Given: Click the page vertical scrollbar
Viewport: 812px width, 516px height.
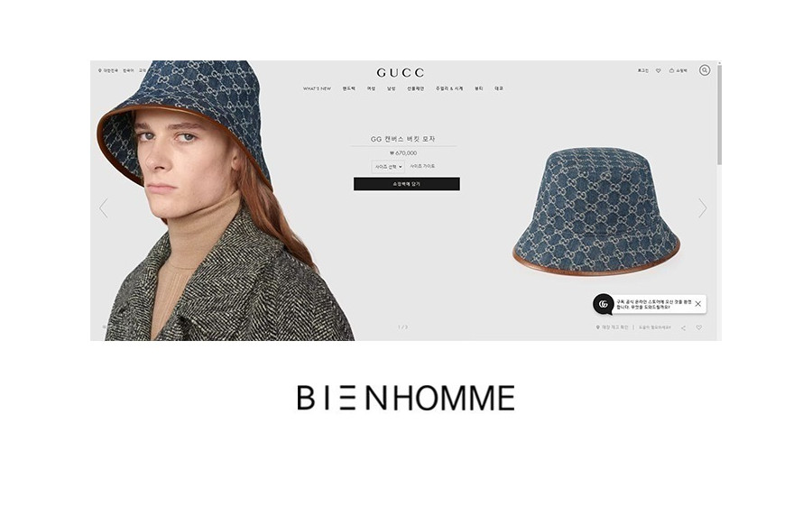Looking at the screenshot, I should [719, 114].
